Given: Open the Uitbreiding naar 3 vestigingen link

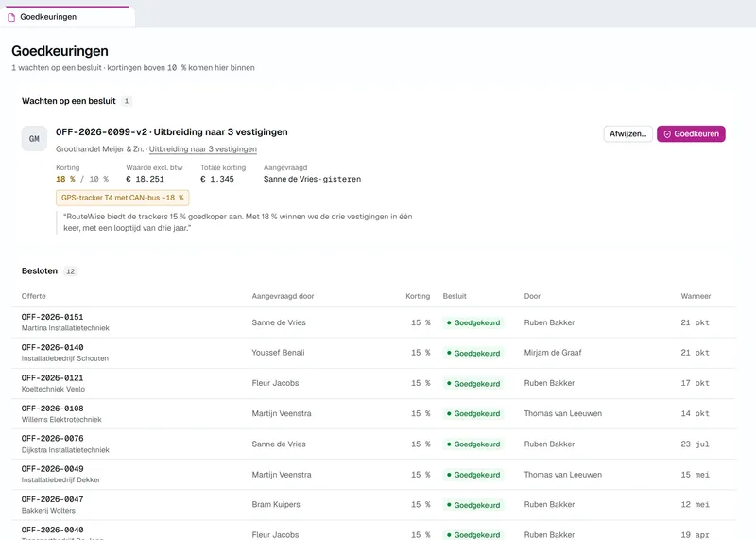Looking at the screenshot, I should coord(203,149).
